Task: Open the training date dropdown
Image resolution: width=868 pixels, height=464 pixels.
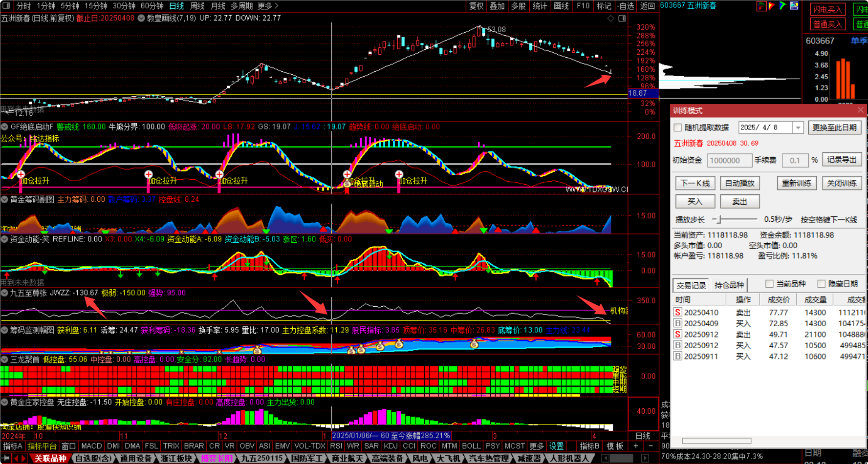Action: click(x=798, y=127)
